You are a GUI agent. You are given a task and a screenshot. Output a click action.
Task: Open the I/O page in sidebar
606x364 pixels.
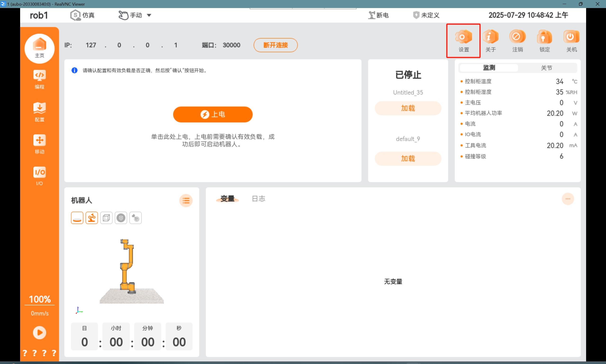(x=40, y=176)
